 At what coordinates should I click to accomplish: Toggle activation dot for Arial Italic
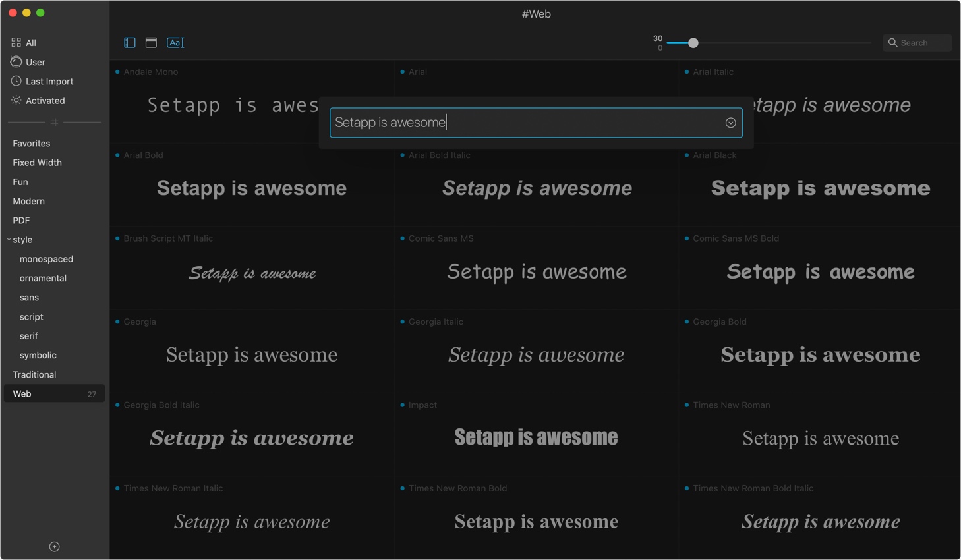(687, 72)
